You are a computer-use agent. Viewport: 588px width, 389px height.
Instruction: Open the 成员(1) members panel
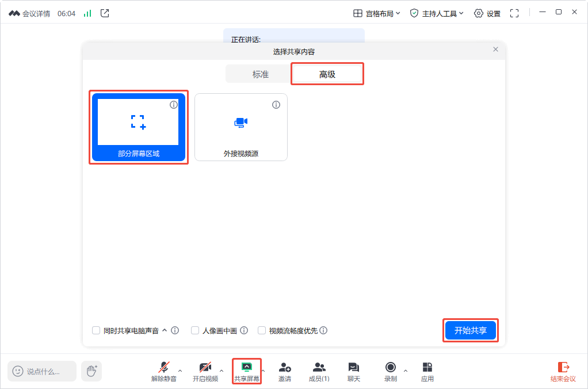pos(319,371)
